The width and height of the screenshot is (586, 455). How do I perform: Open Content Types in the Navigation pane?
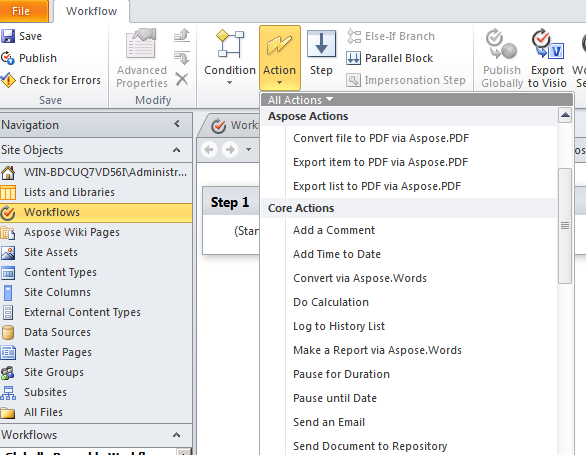[96, 272]
